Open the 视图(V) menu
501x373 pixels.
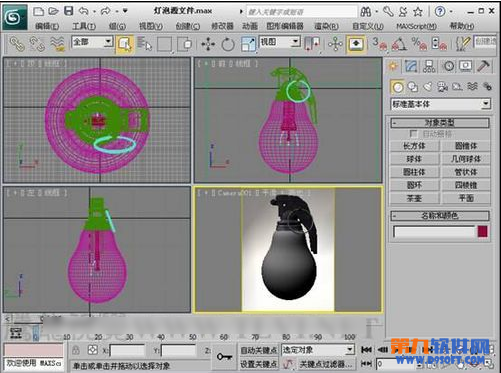tap(151, 26)
